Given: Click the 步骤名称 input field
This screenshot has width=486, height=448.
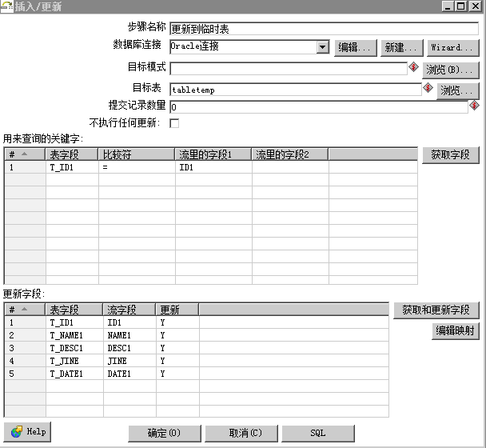Looking at the screenshot, I should coord(325,29).
